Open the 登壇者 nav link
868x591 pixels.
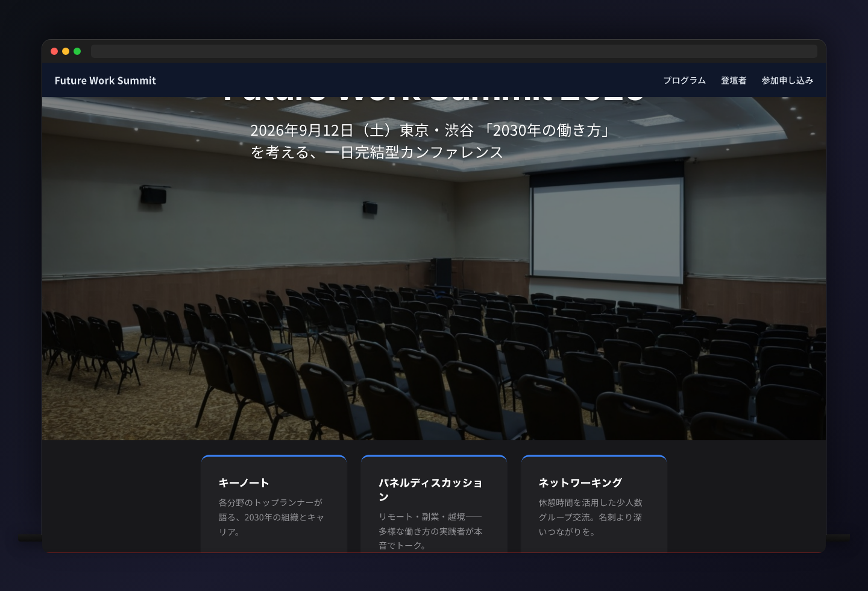[734, 81]
